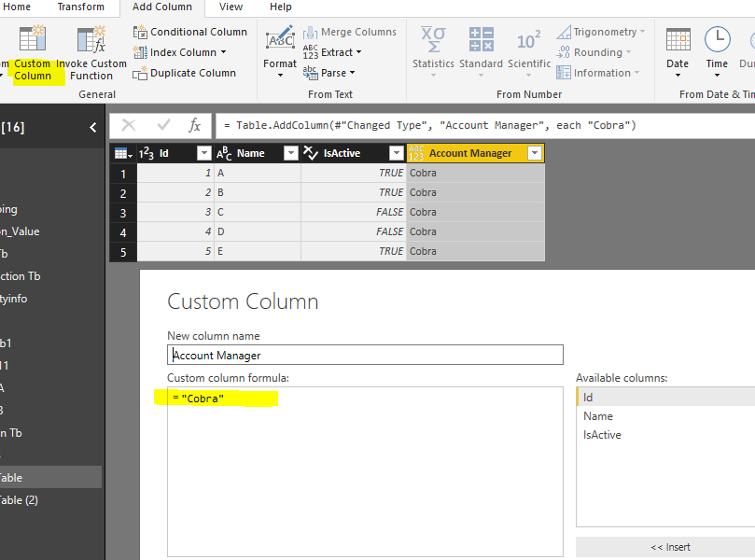Expand the Extract dropdown arrow
The width and height of the screenshot is (755, 560).
pos(358,52)
